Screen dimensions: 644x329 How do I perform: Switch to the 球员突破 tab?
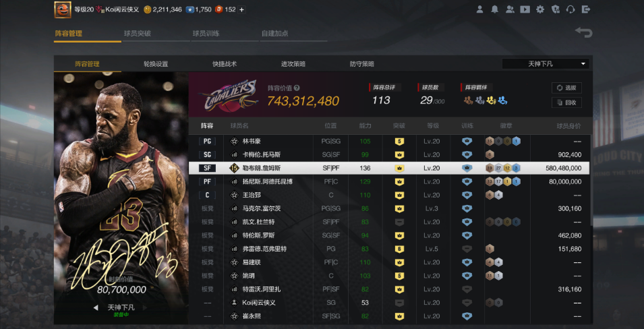click(x=138, y=33)
